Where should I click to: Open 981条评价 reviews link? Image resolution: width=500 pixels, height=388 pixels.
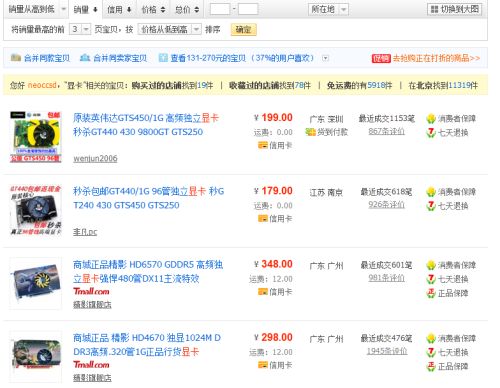(x=386, y=278)
